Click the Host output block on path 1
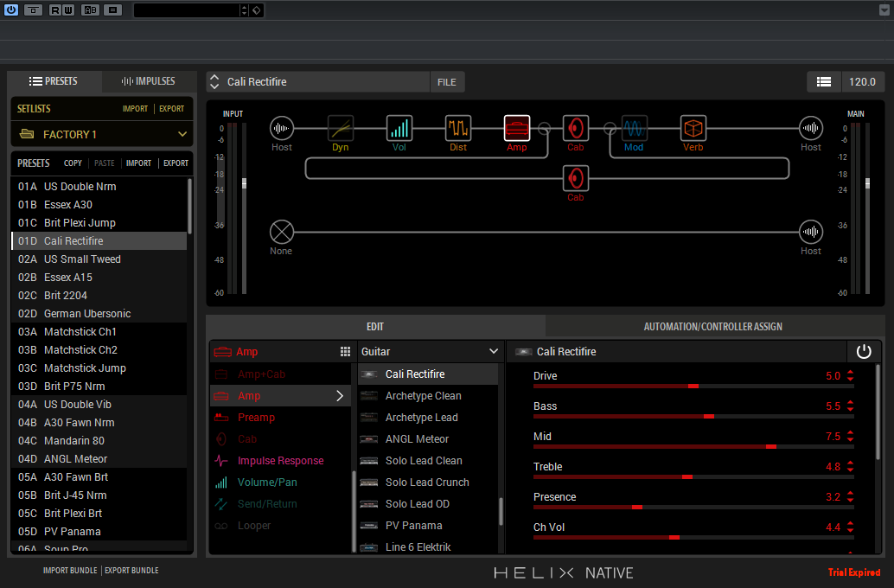The height and width of the screenshot is (588, 894). pyautogui.click(x=810, y=128)
